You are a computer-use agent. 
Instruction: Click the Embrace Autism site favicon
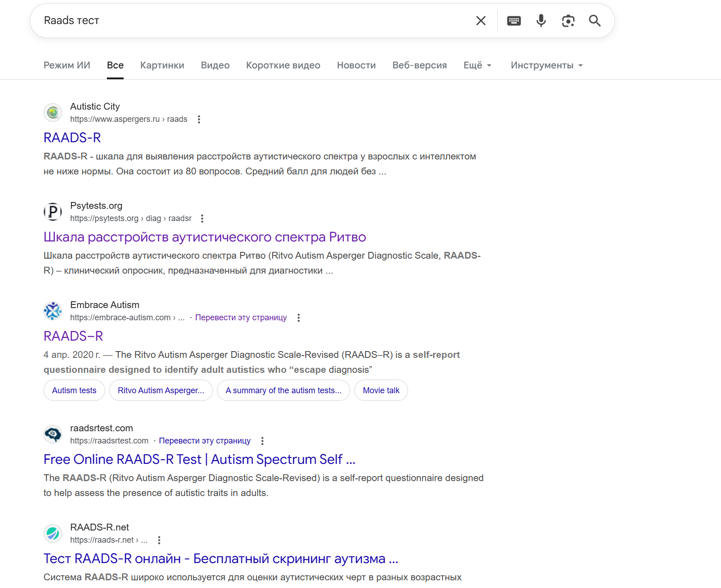tap(53, 311)
